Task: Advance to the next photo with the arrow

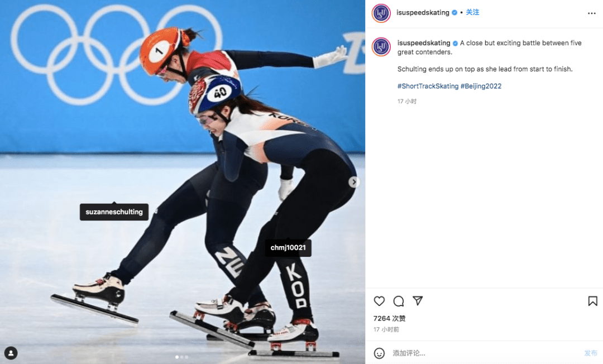Action: (354, 182)
